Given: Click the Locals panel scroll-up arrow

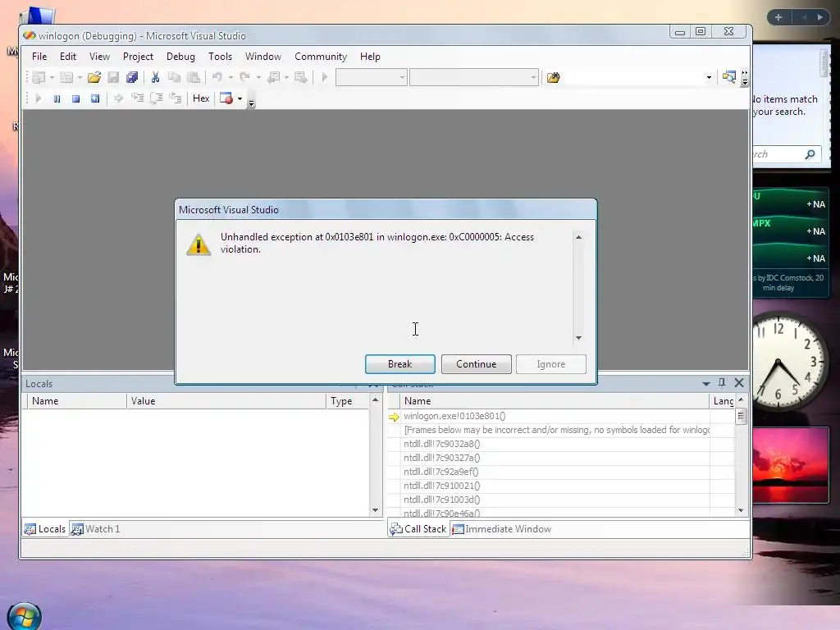Looking at the screenshot, I should pyautogui.click(x=375, y=400).
